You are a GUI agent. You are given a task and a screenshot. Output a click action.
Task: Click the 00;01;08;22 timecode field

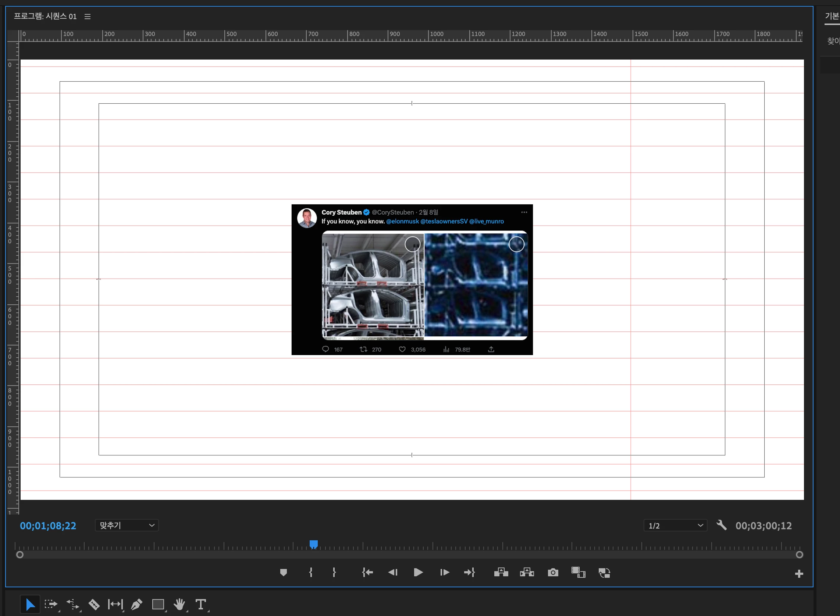click(x=48, y=526)
